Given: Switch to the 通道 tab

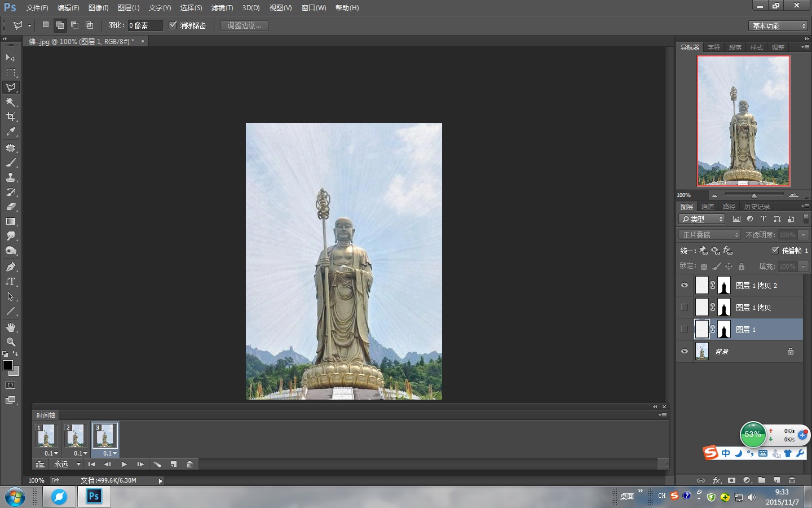Looking at the screenshot, I should pyautogui.click(x=708, y=207).
